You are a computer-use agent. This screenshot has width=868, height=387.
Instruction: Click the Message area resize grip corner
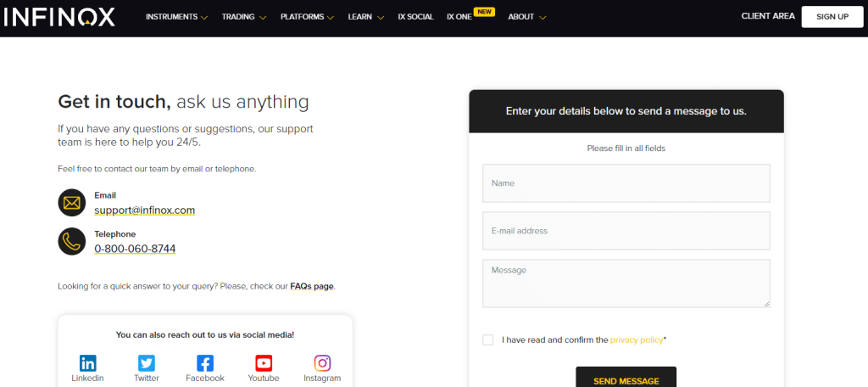point(766,304)
